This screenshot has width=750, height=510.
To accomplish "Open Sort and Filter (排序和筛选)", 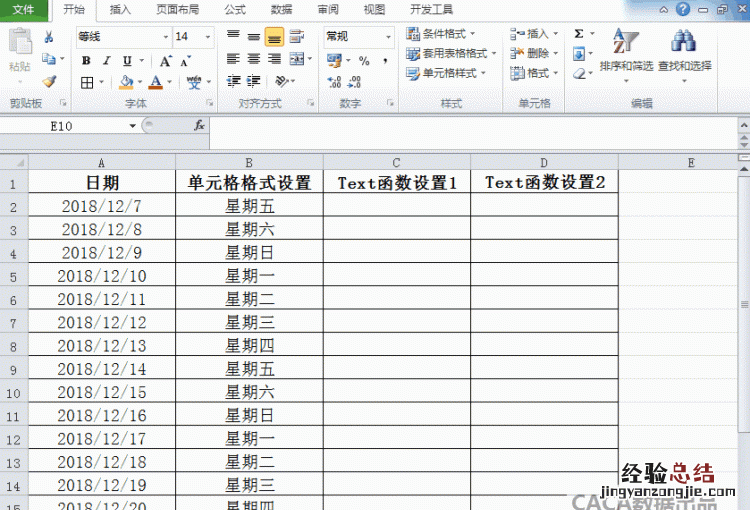I will click(626, 52).
